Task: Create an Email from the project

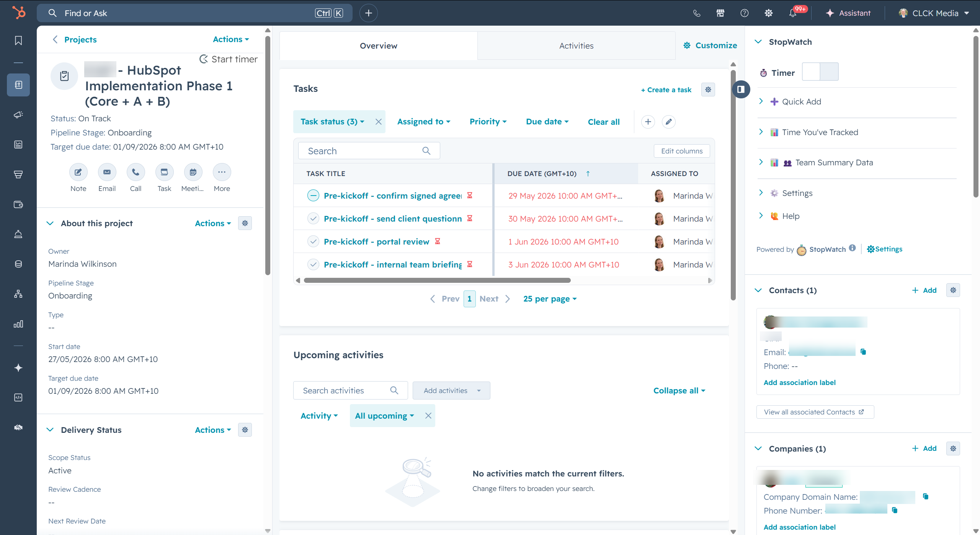Action: (107, 172)
